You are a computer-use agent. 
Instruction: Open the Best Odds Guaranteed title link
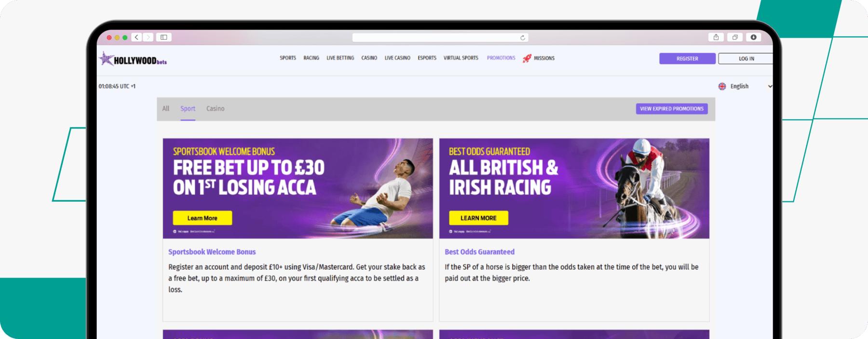(479, 252)
